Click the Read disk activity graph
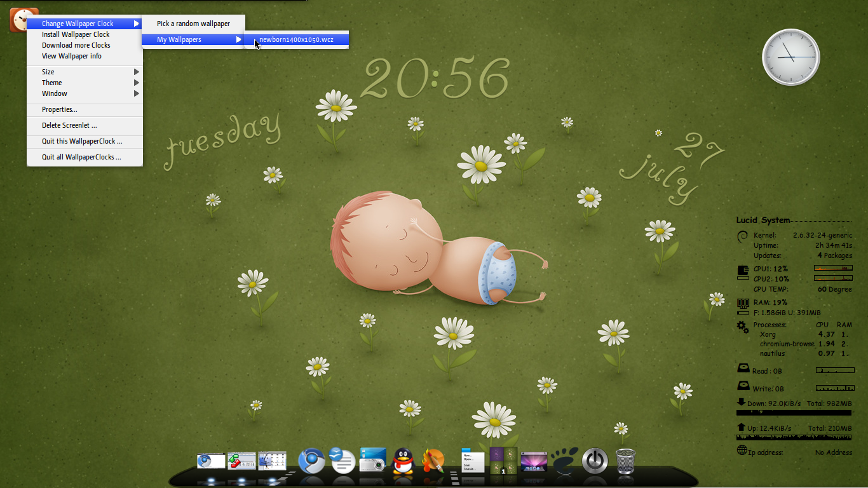 pos(835,370)
